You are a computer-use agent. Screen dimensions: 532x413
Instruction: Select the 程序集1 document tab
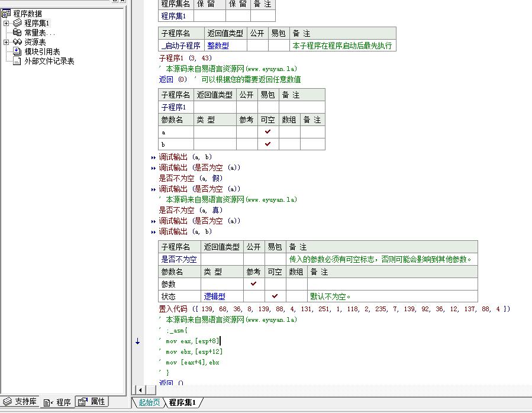pyautogui.click(x=182, y=402)
